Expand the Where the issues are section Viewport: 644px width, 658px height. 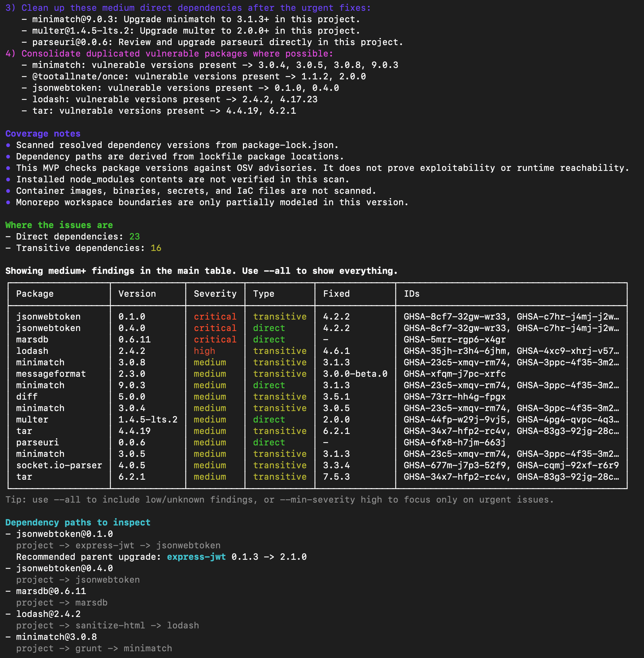(x=59, y=225)
